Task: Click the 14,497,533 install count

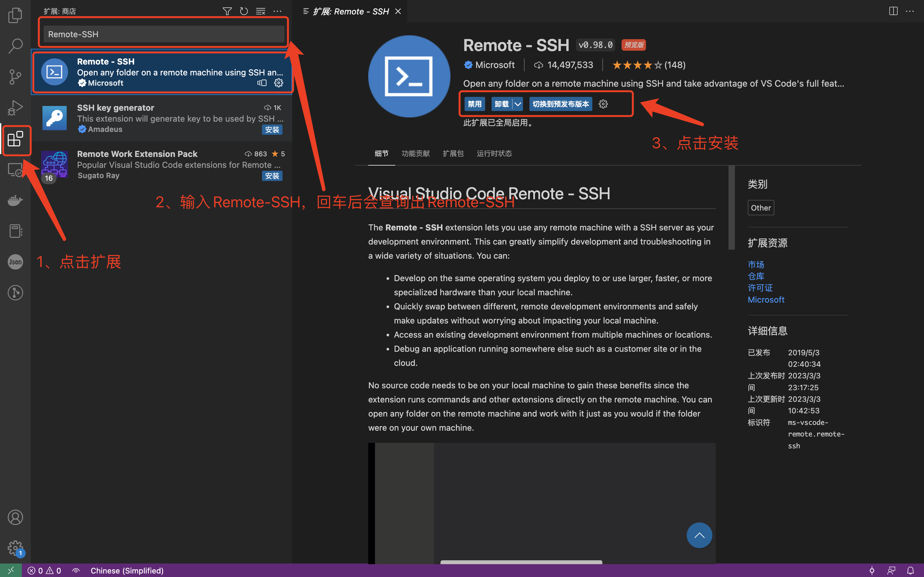Action: (564, 65)
